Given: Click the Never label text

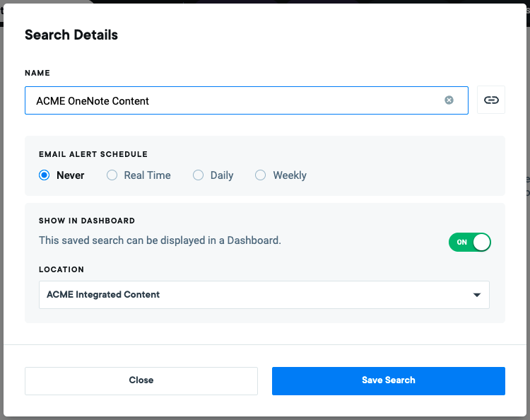Looking at the screenshot, I should (70, 175).
